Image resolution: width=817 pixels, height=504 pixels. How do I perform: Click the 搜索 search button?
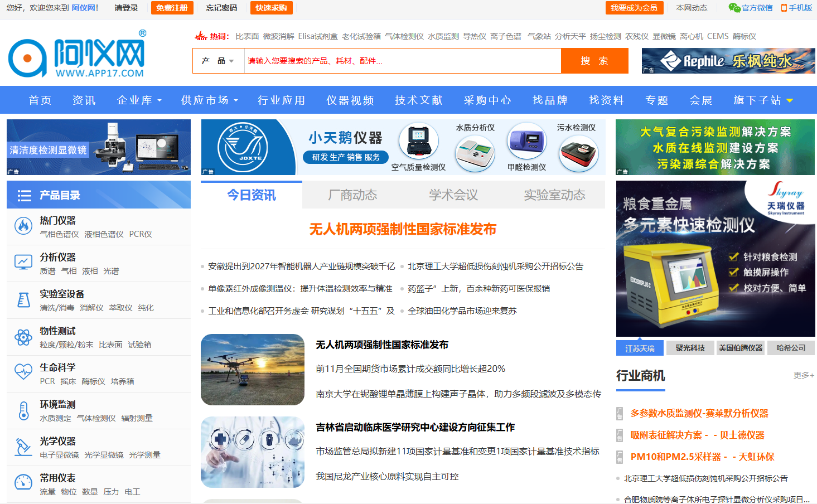594,60
